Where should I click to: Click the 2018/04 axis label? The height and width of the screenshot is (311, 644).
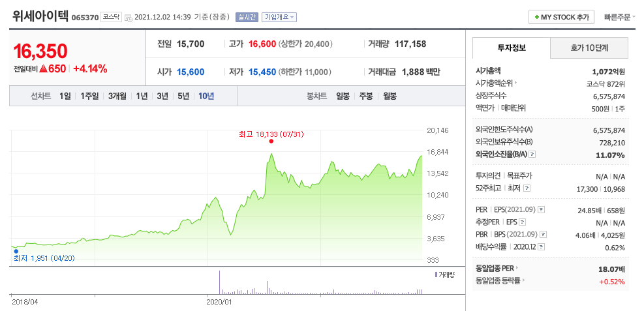pos(25,302)
